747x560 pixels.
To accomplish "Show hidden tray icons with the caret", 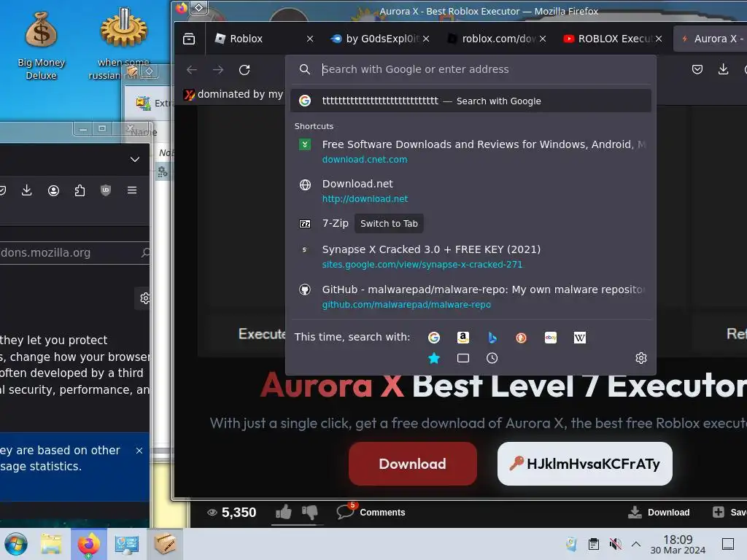I will (636, 544).
